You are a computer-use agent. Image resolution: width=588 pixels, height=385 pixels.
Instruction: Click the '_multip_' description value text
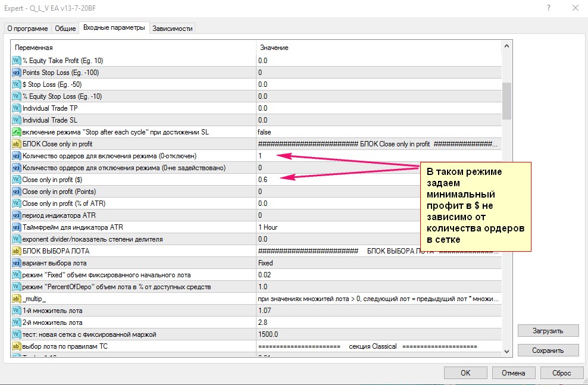378,299
